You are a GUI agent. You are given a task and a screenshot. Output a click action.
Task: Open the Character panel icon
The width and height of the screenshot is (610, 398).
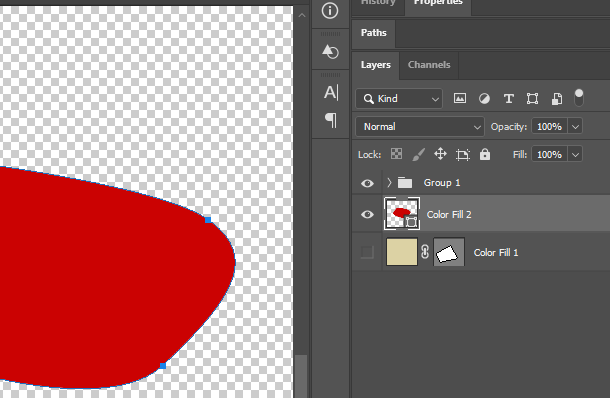(x=331, y=93)
